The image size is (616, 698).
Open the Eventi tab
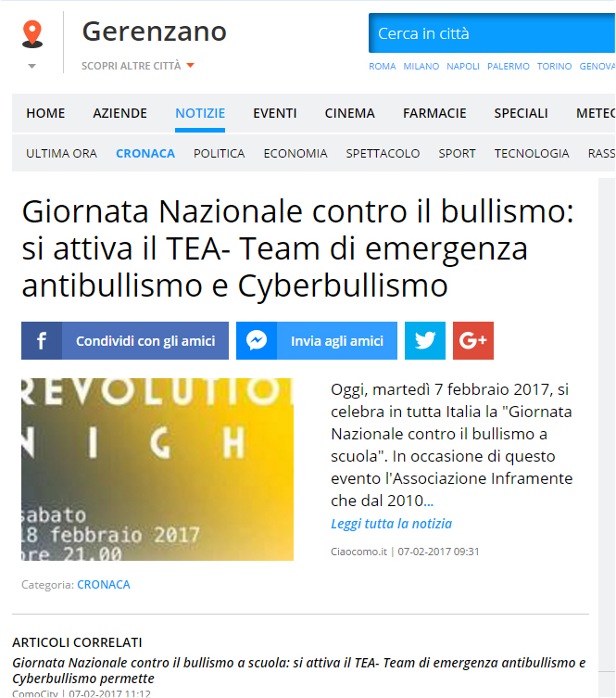[275, 113]
